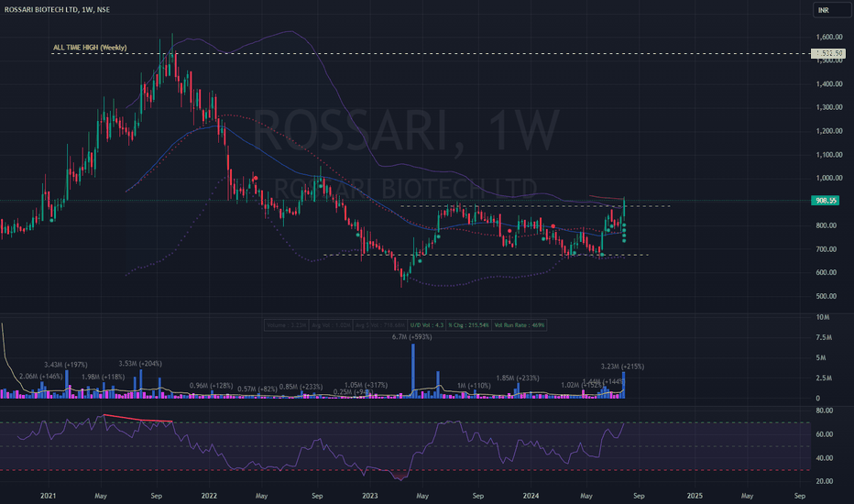Click the U/D Vol : 4.3 stat cell
The width and height of the screenshot is (854, 504).
point(427,325)
